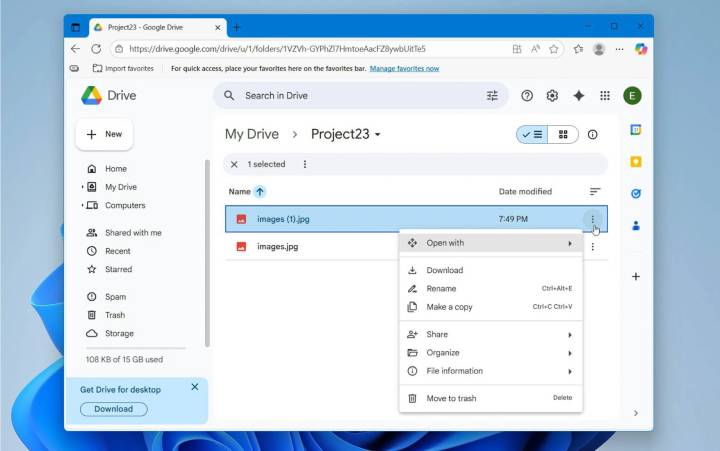Refresh the browser page
720x451 pixels.
(96, 49)
